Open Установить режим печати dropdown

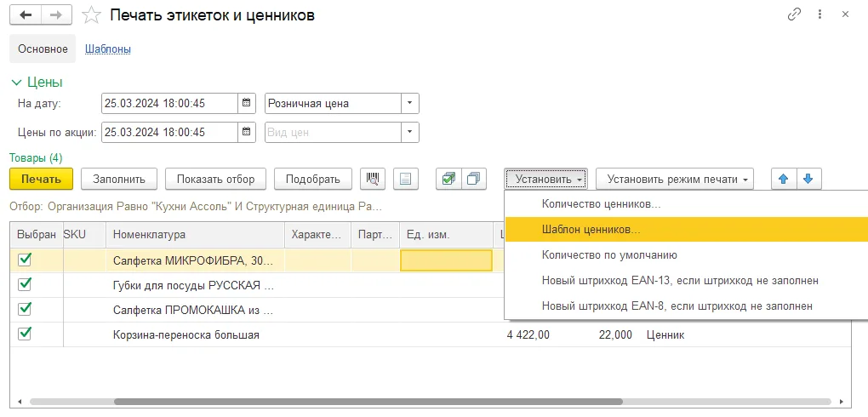coord(675,179)
